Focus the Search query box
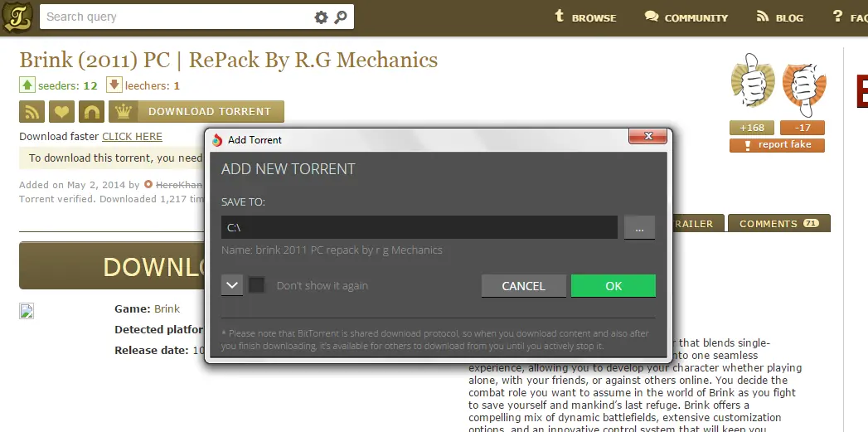The image size is (868, 432). 177,17
